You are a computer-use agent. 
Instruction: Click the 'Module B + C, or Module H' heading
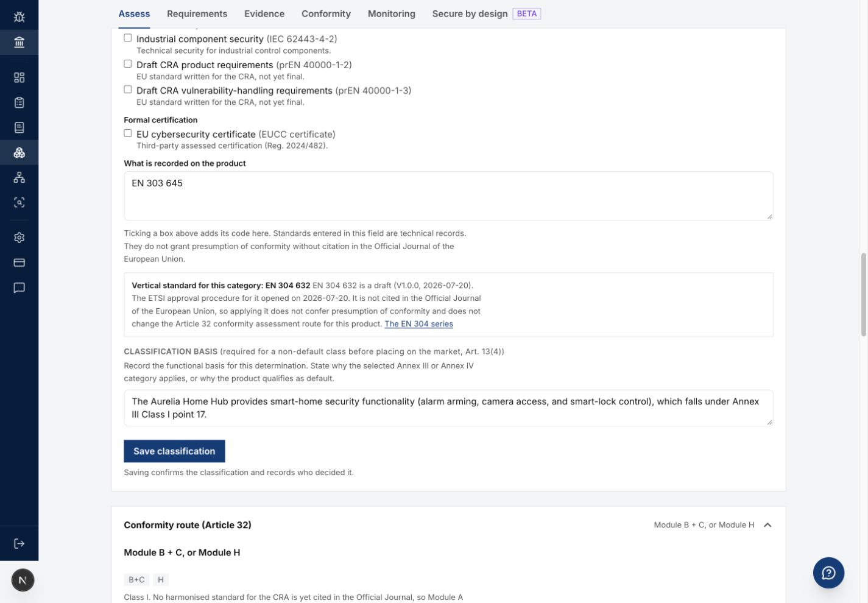(x=182, y=552)
